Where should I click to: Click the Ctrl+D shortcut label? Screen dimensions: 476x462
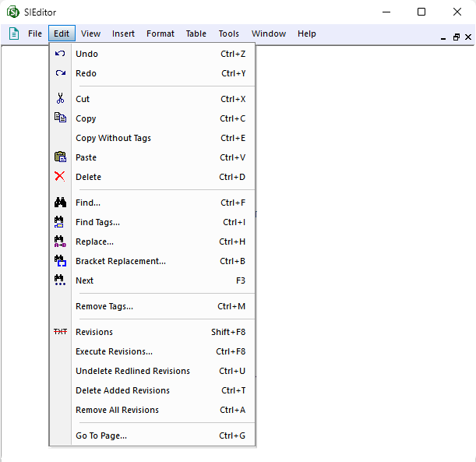[232, 177]
